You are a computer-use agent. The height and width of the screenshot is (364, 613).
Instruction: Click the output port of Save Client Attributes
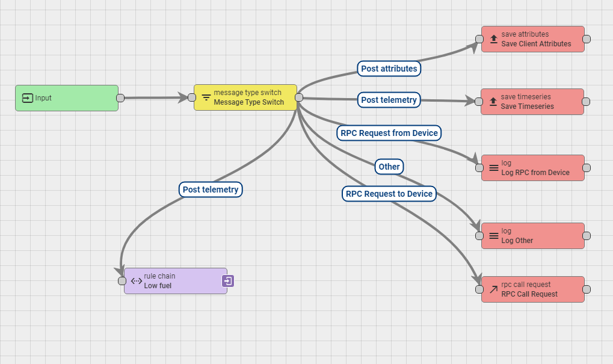tap(587, 39)
